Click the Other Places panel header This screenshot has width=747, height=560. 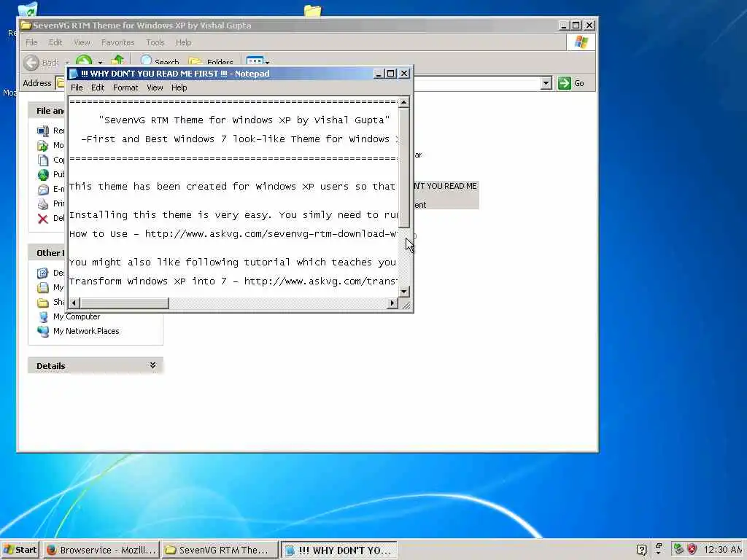tap(47, 253)
